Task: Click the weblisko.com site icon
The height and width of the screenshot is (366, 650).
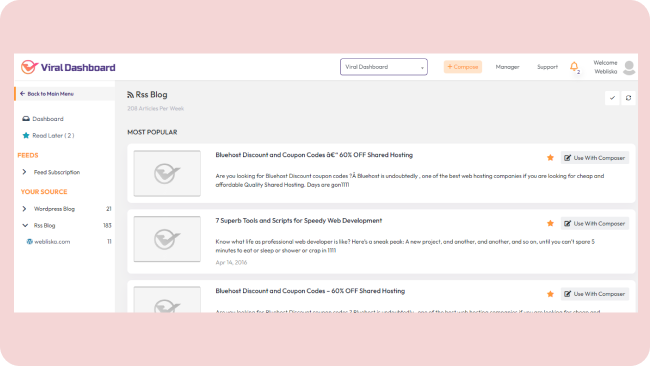Action: 29,242
